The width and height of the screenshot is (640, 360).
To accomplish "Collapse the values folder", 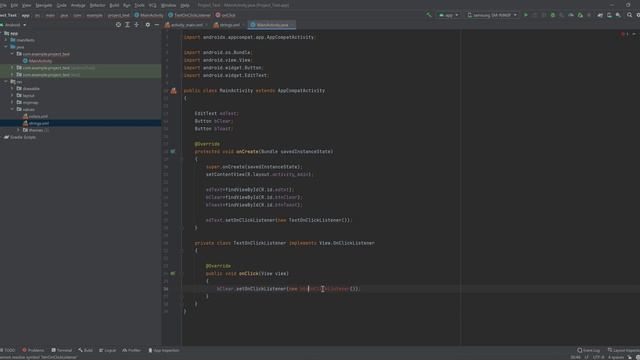I will tap(12, 109).
